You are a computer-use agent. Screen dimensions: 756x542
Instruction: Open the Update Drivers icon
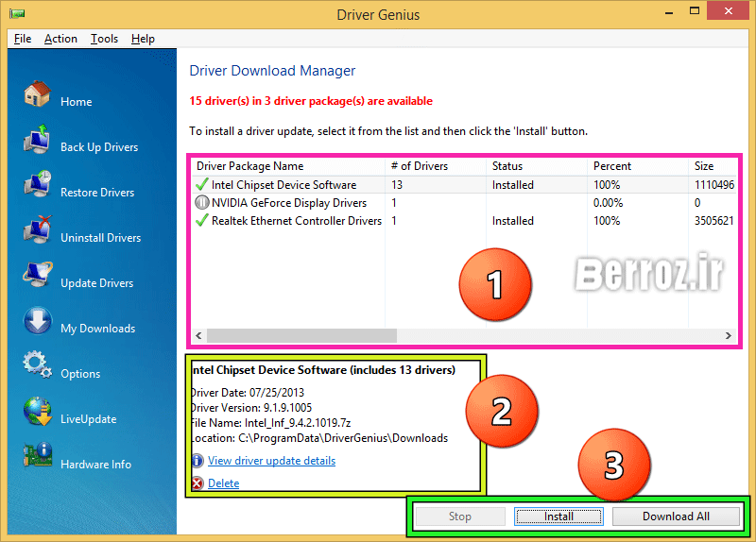coord(37,277)
